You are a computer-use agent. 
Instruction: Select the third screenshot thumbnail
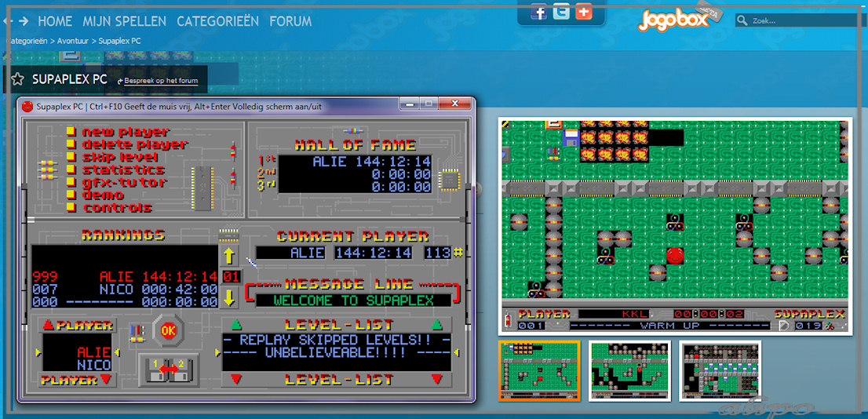click(720, 370)
